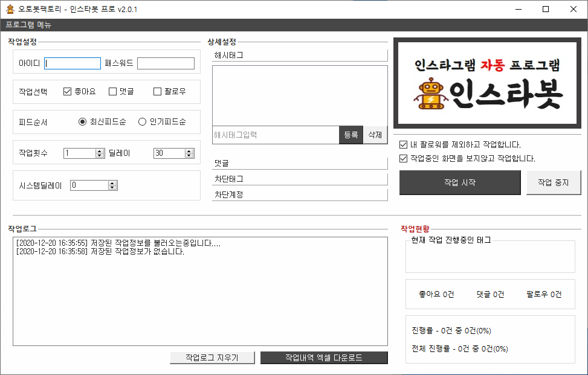Uncheck the 좋아요 checkbox

[68, 91]
